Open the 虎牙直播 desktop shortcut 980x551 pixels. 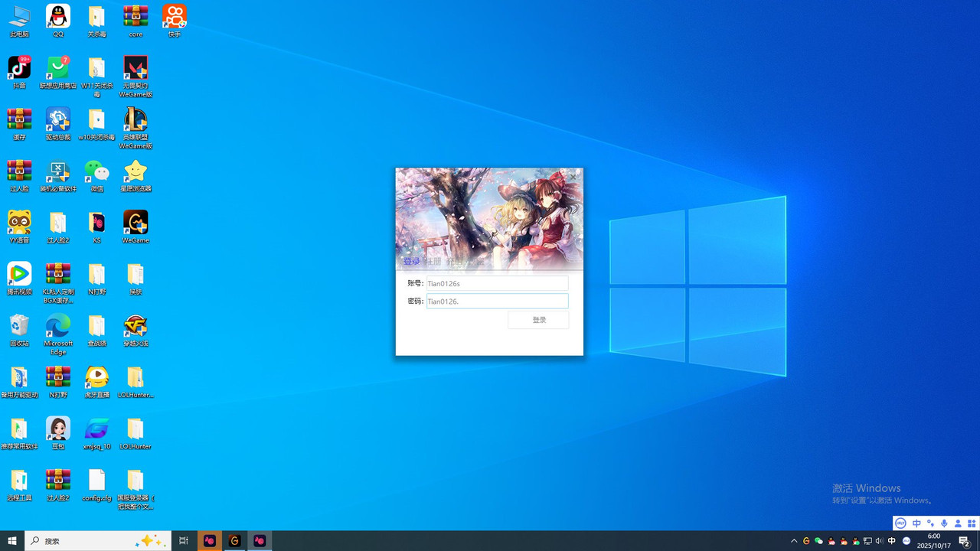(96, 381)
